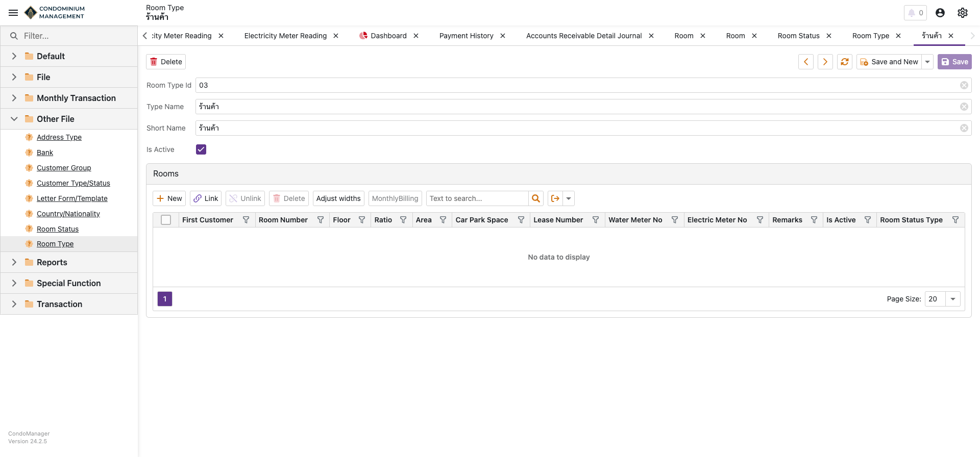Collapse the Other File folder

click(x=14, y=119)
